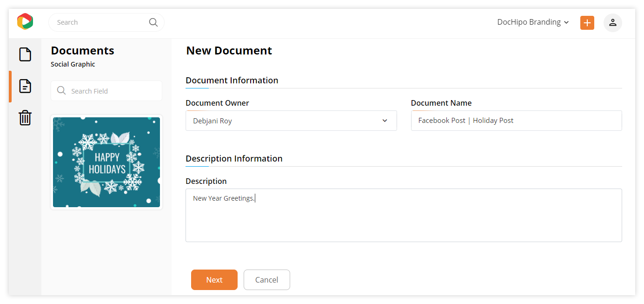Click the Document Owner field label
The image size is (644, 304).
(217, 103)
